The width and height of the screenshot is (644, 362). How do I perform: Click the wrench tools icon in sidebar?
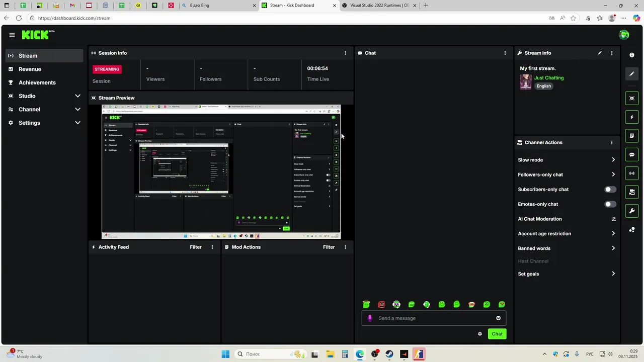pos(632,211)
